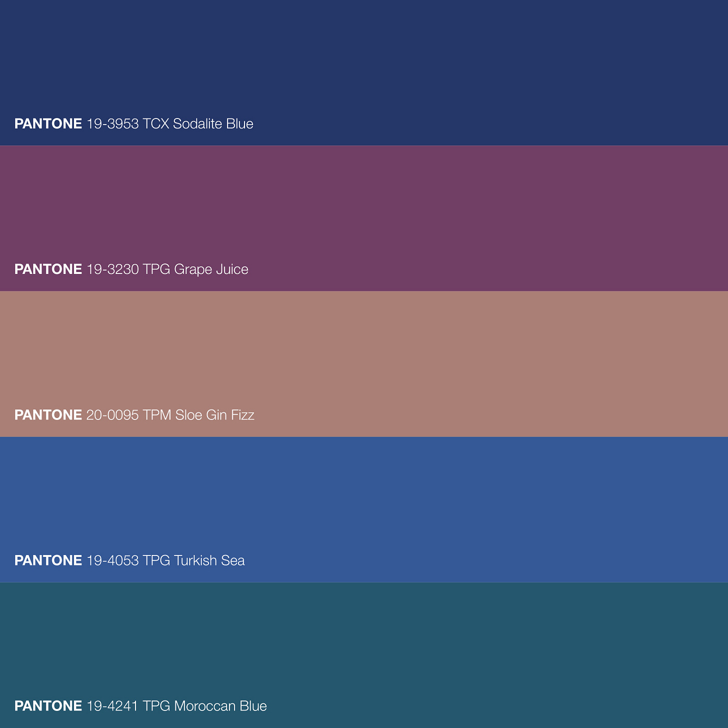The image size is (728, 728).
Task: Click the bold PANTONE word beside Turkish Sea
Action: pos(48,560)
